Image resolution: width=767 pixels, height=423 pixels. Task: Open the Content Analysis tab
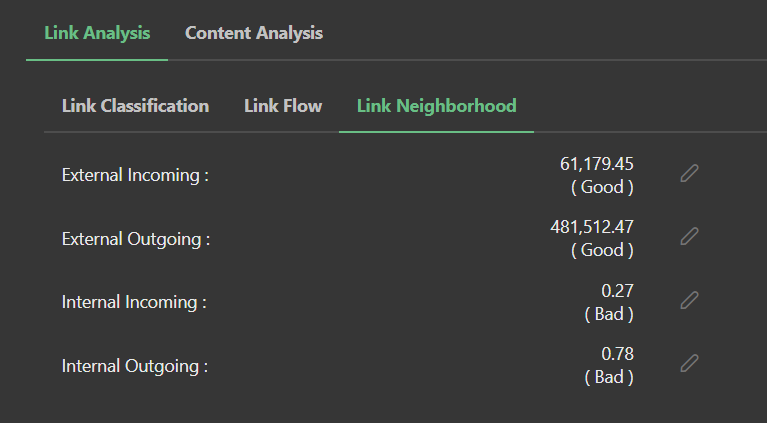click(254, 33)
